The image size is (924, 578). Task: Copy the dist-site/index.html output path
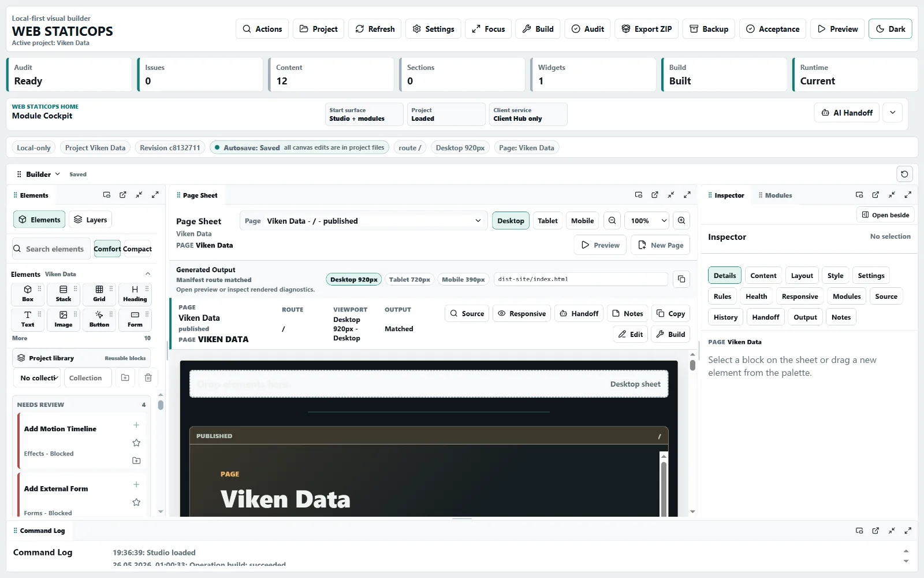click(681, 279)
